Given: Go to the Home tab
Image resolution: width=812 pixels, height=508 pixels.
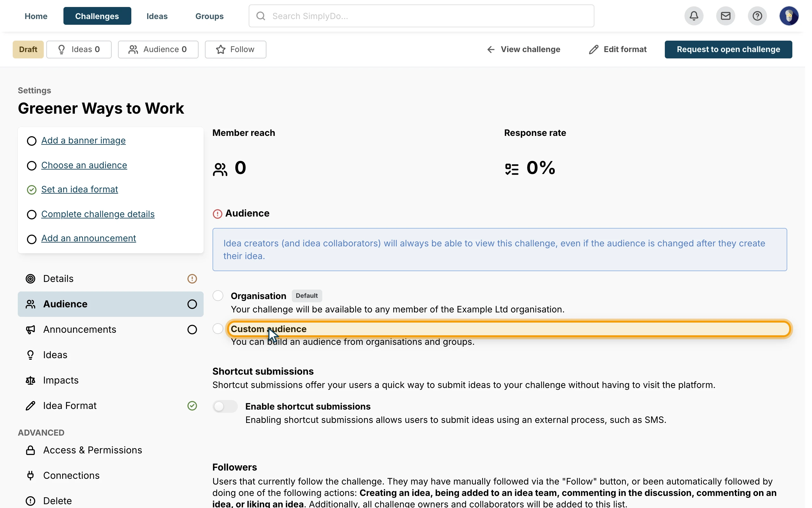Looking at the screenshot, I should 36,16.
